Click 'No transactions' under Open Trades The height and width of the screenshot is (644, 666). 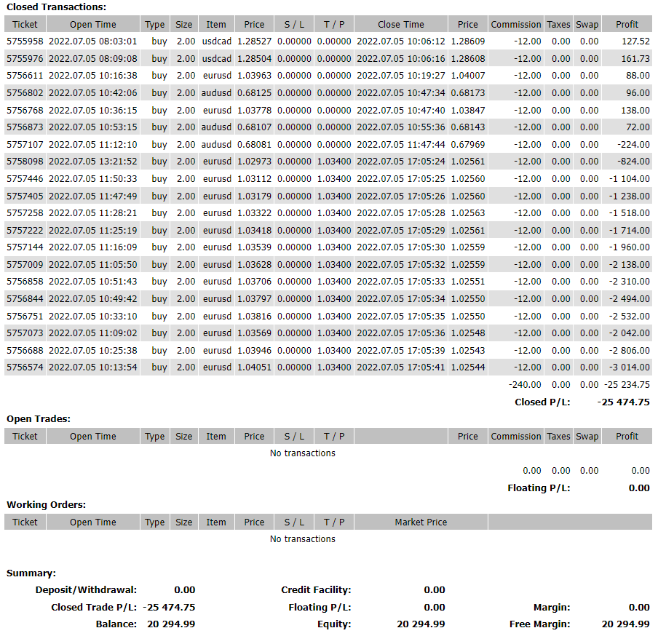pyautogui.click(x=302, y=453)
